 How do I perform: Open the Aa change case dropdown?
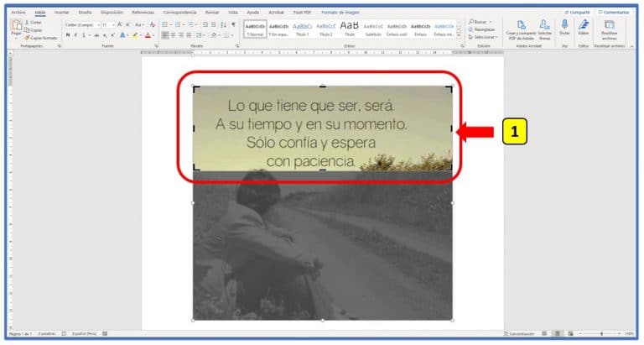(139, 24)
